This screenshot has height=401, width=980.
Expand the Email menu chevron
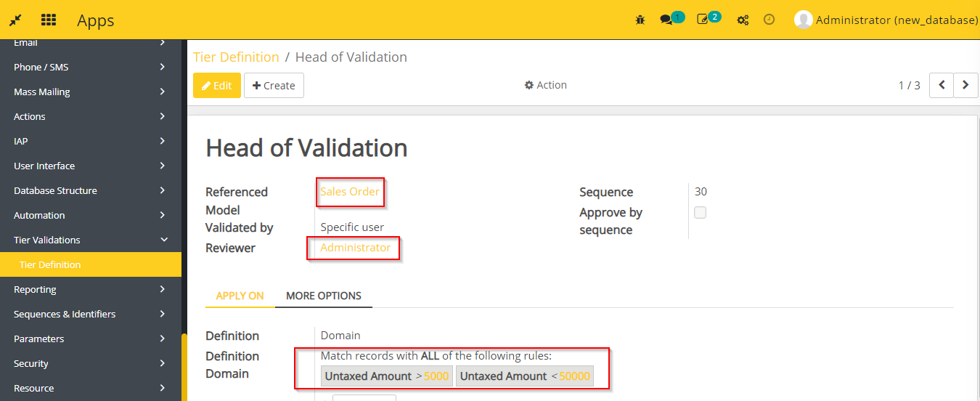tap(162, 43)
